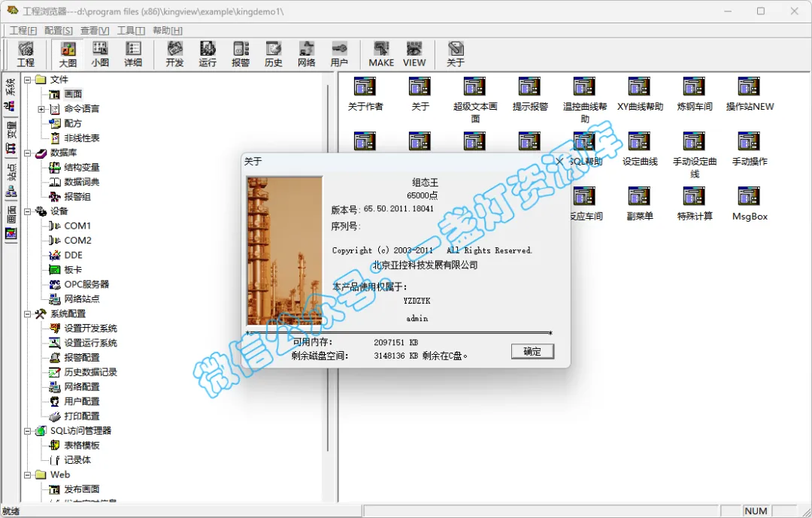Screen dimensions: 812x518
Task: Close the 关于 dialog with X
Action: click(559, 162)
